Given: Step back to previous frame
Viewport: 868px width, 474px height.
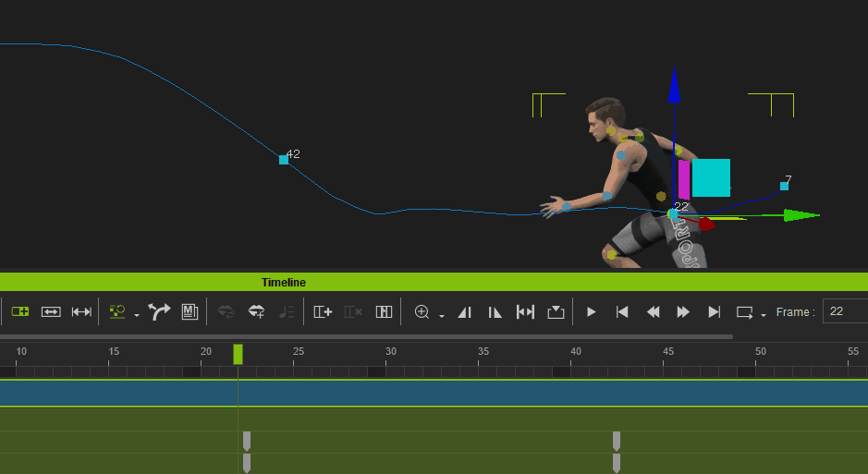Looking at the screenshot, I should coord(654,312).
